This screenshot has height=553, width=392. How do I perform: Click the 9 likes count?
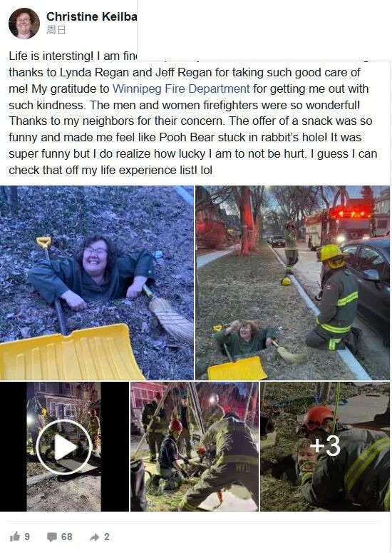coord(27,537)
